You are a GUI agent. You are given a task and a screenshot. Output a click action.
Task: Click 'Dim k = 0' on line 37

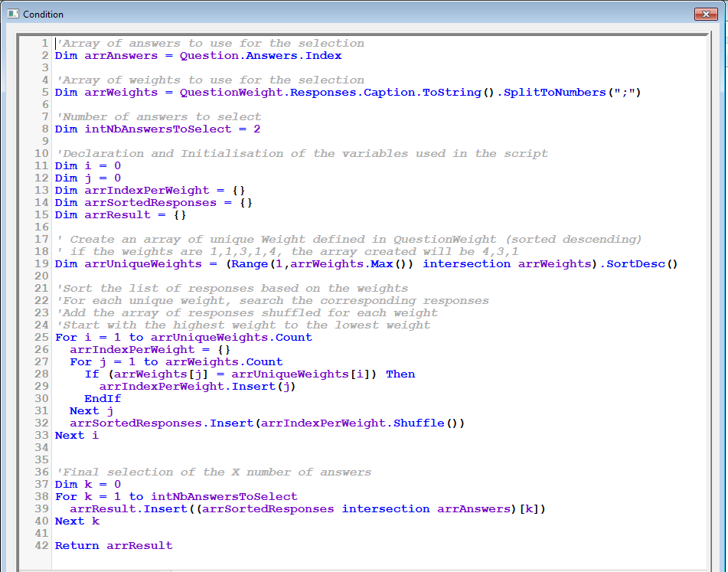click(x=87, y=484)
